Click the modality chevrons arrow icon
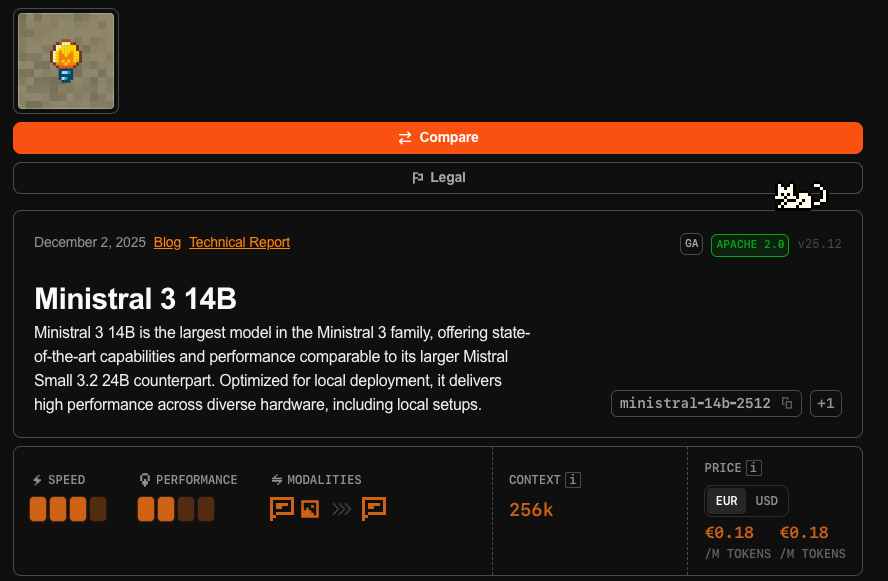 coord(341,509)
